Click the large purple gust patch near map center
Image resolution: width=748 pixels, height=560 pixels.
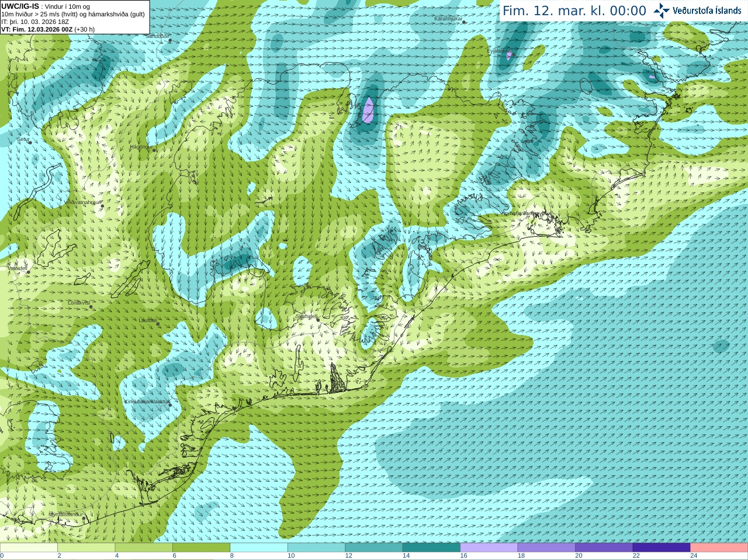[x=368, y=110]
